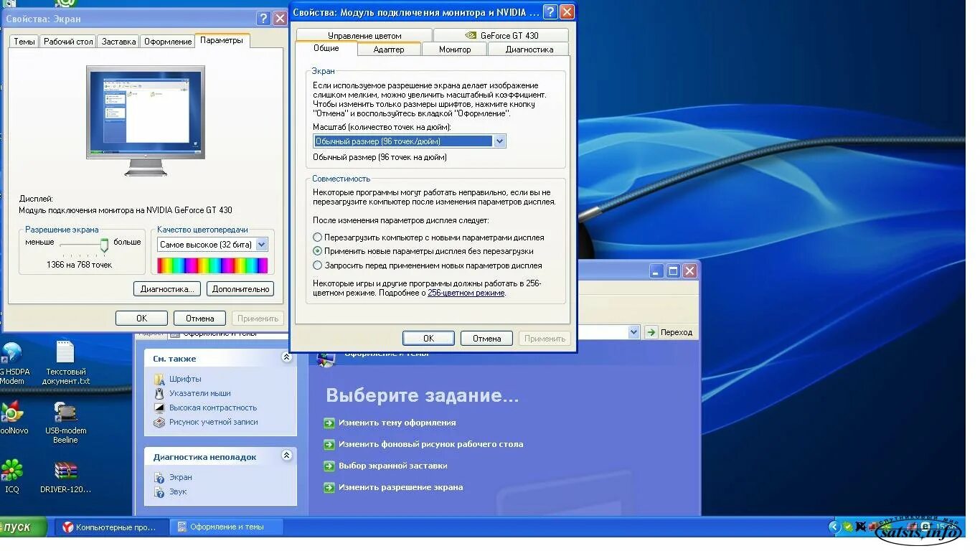Open the Адаптер tab

(389, 50)
